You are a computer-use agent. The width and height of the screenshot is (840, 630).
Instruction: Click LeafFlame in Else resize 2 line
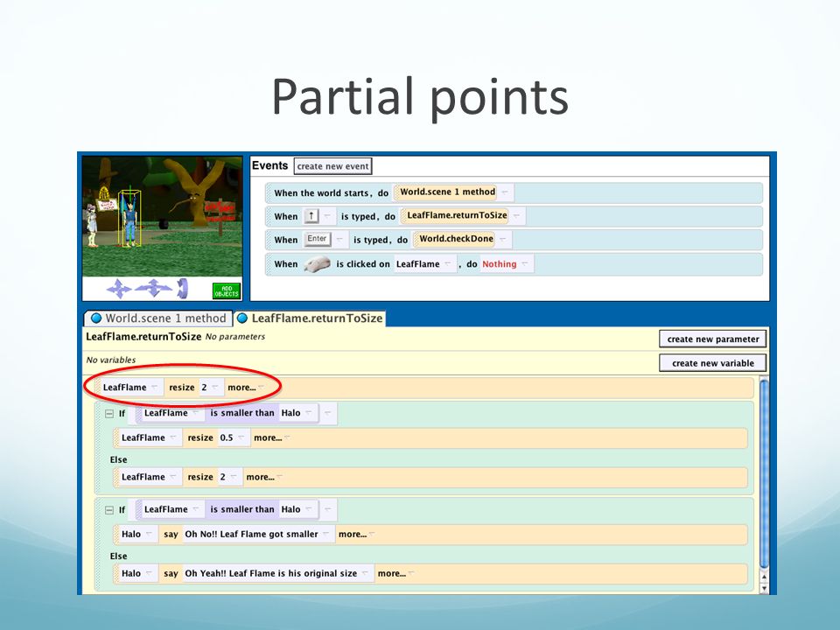point(143,477)
